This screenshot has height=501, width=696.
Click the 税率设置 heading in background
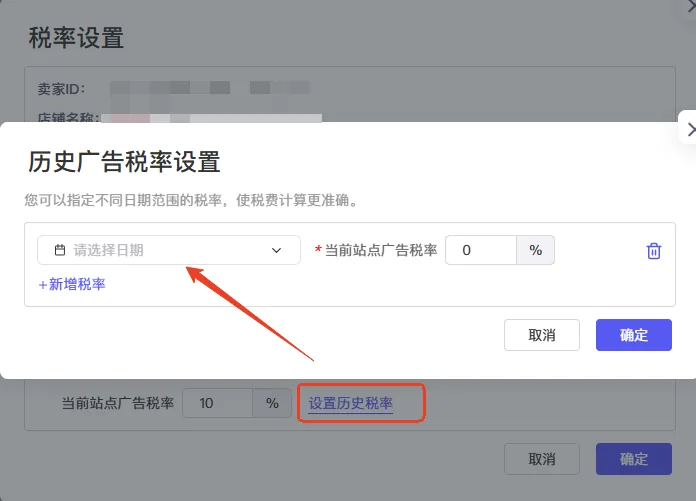76,38
